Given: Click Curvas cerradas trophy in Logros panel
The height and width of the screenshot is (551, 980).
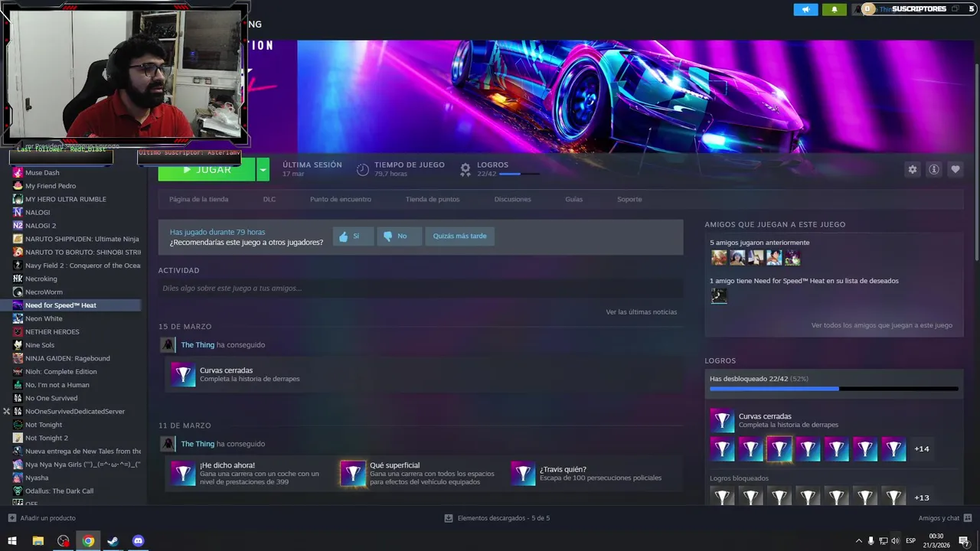Looking at the screenshot, I should 722,420.
